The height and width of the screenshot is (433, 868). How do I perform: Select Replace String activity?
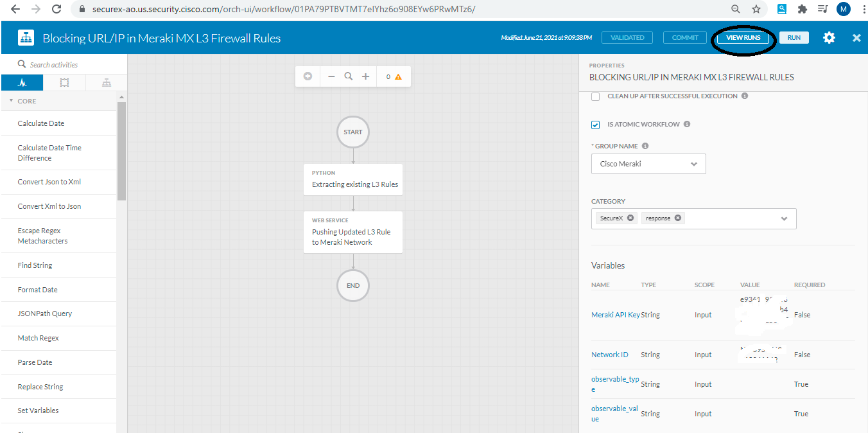click(x=59, y=387)
